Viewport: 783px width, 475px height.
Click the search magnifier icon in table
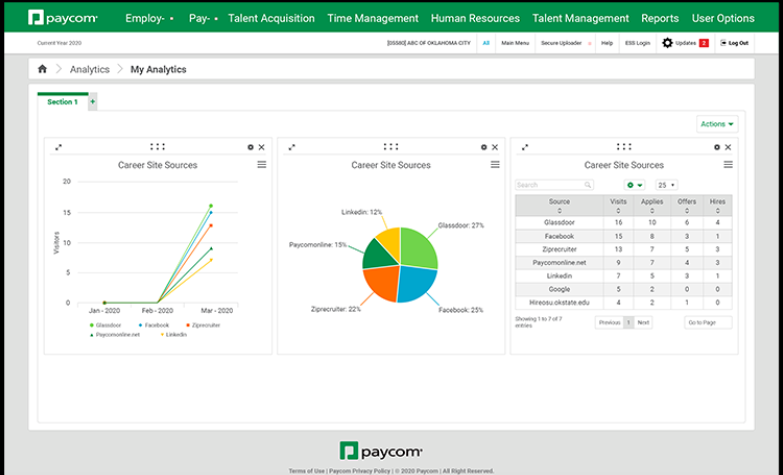pyautogui.click(x=588, y=185)
